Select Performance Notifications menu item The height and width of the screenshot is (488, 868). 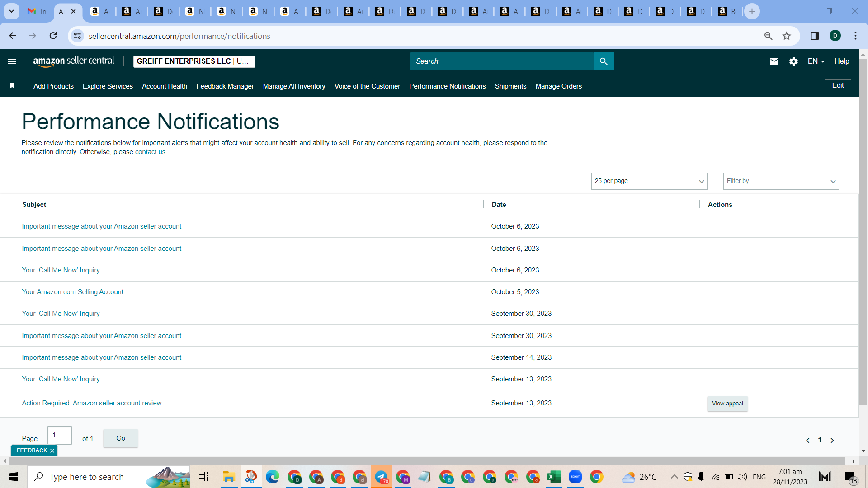coord(448,86)
